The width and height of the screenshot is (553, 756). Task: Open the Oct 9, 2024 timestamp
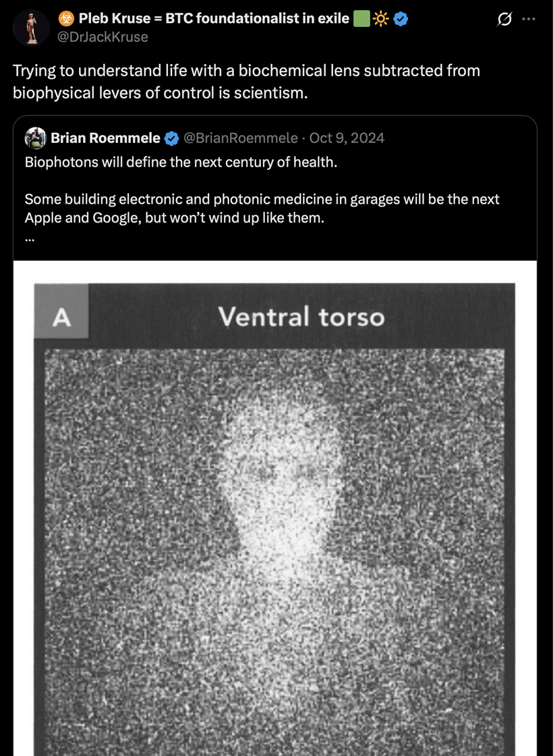tap(347, 138)
